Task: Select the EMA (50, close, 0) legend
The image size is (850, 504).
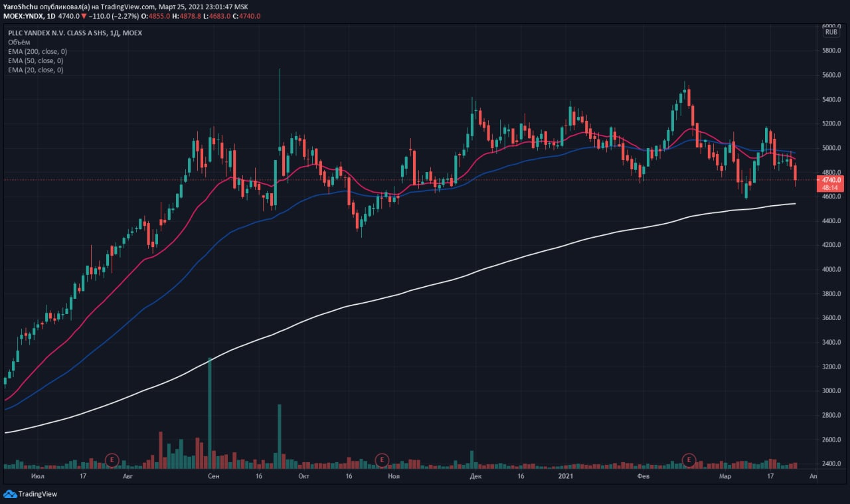Action: click(x=37, y=60)
